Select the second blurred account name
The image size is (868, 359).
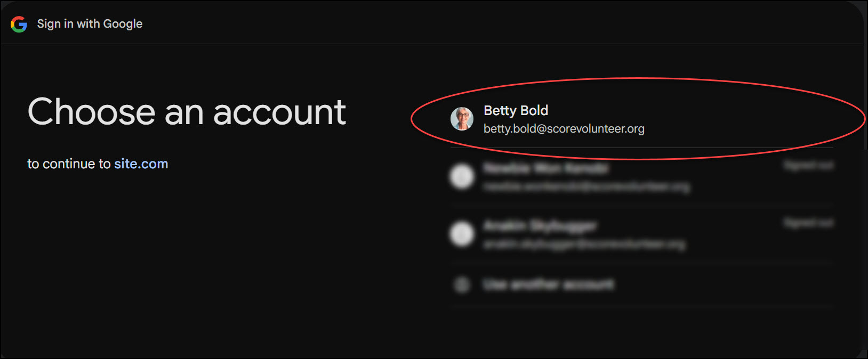(545, 168)
